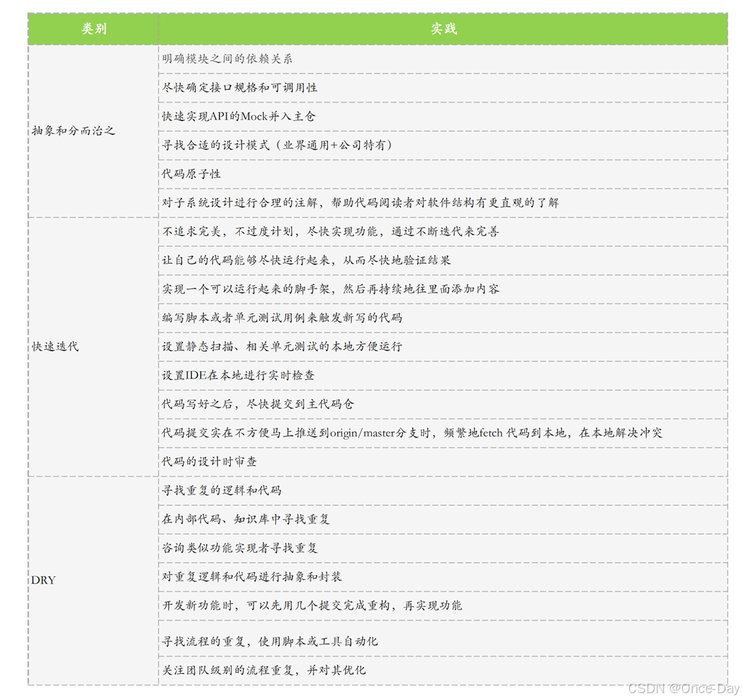
Task: Select the 代码原子性 cell
Action: click(x=443, y=174)
